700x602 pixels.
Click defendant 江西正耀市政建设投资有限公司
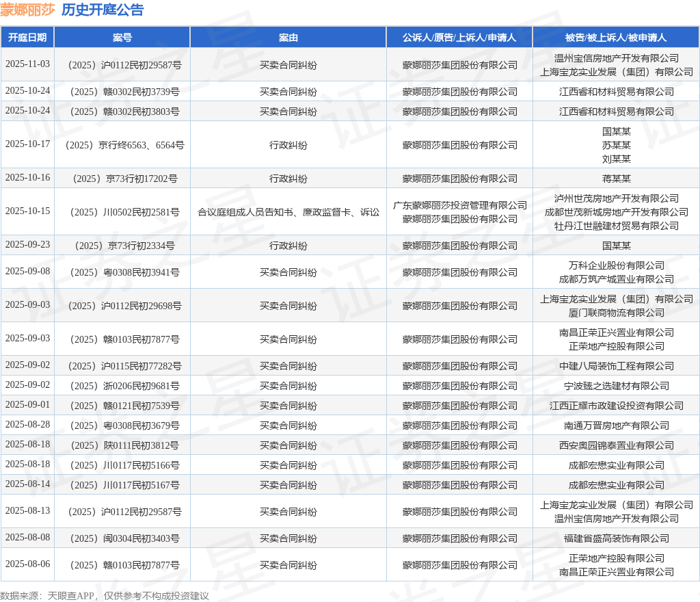pyautogui.click(x=617, y=406)
